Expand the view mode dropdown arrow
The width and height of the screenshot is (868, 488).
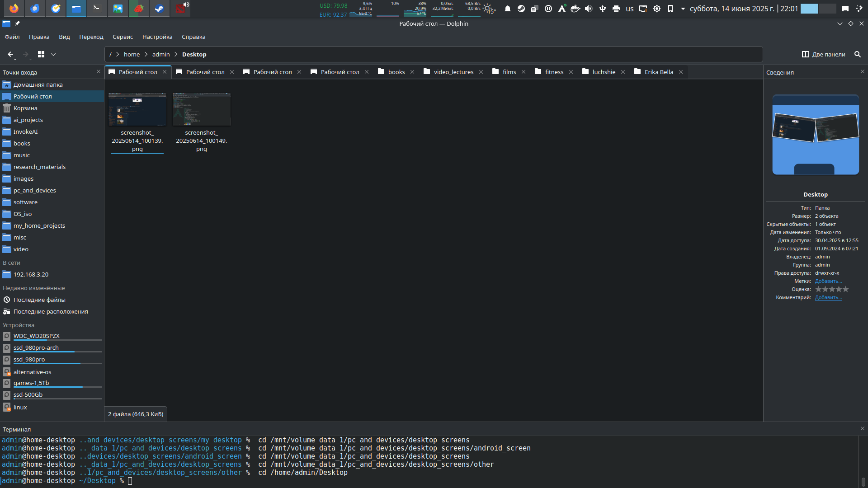coord(53,54)
